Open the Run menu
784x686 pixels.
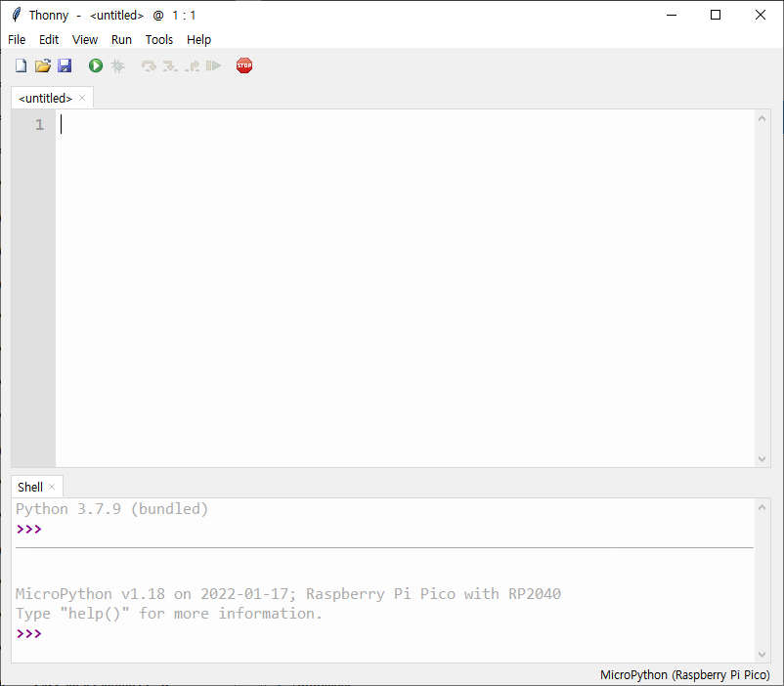coord(121,39)
